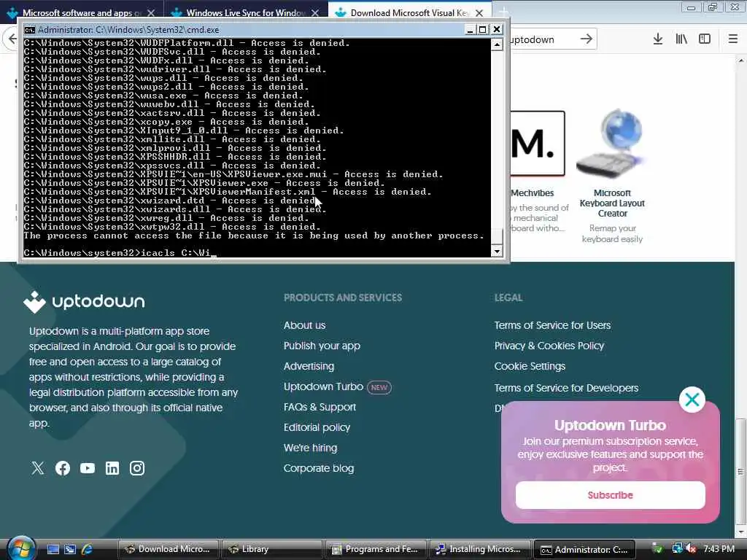Screen dimensions: 747x560
Task: Open the Mechvibes app thumbnail
Action: click(x=538, y=144)
